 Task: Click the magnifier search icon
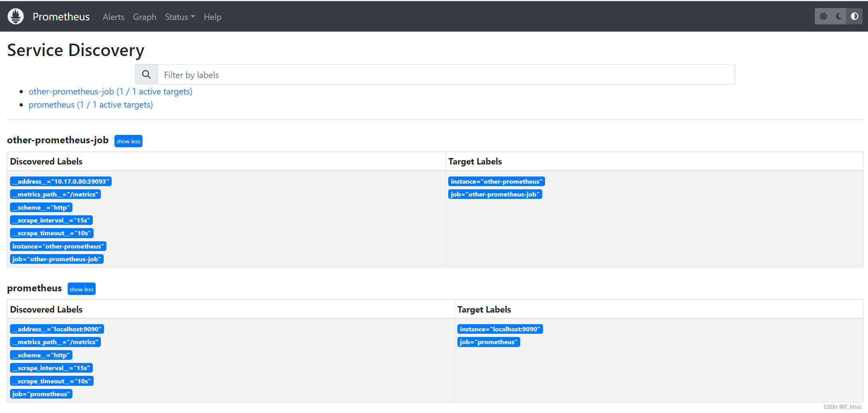click(146, 74)
